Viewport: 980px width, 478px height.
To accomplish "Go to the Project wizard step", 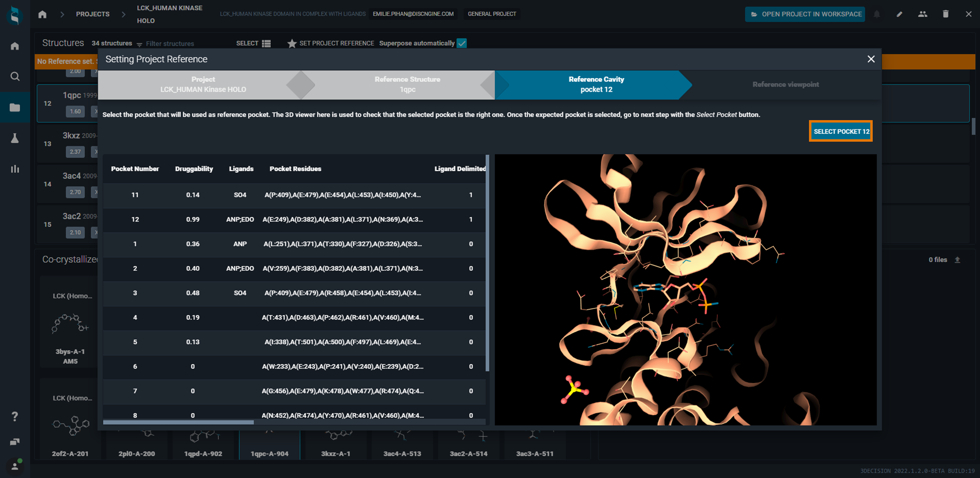I will [x=203, y=84].
